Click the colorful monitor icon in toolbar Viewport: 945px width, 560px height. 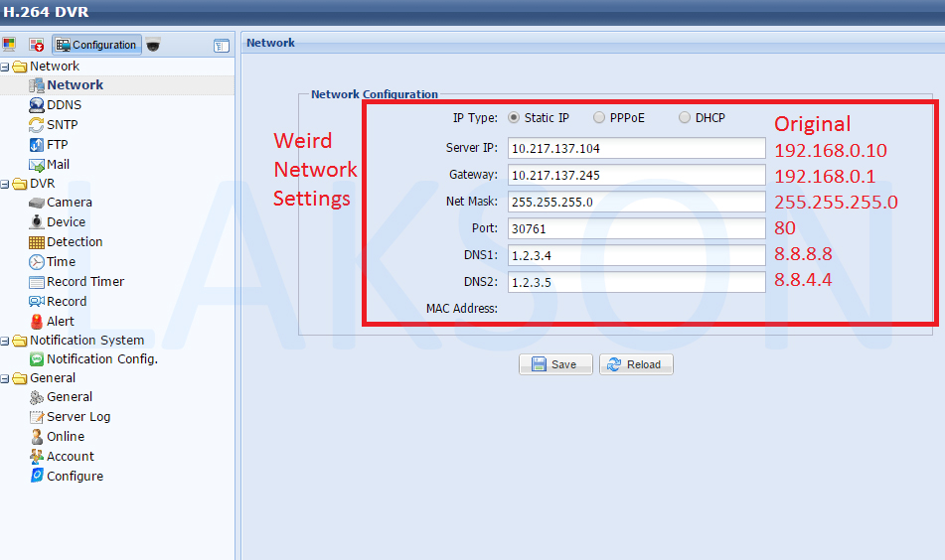10,45
